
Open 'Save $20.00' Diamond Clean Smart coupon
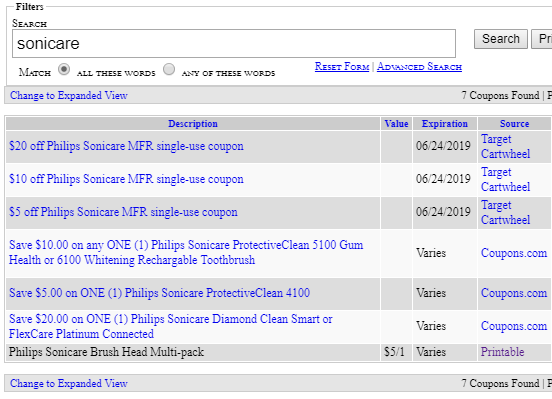coord(171,326)
